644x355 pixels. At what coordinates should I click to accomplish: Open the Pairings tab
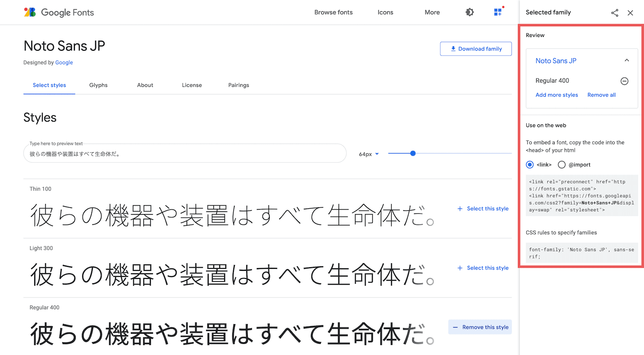239,85
